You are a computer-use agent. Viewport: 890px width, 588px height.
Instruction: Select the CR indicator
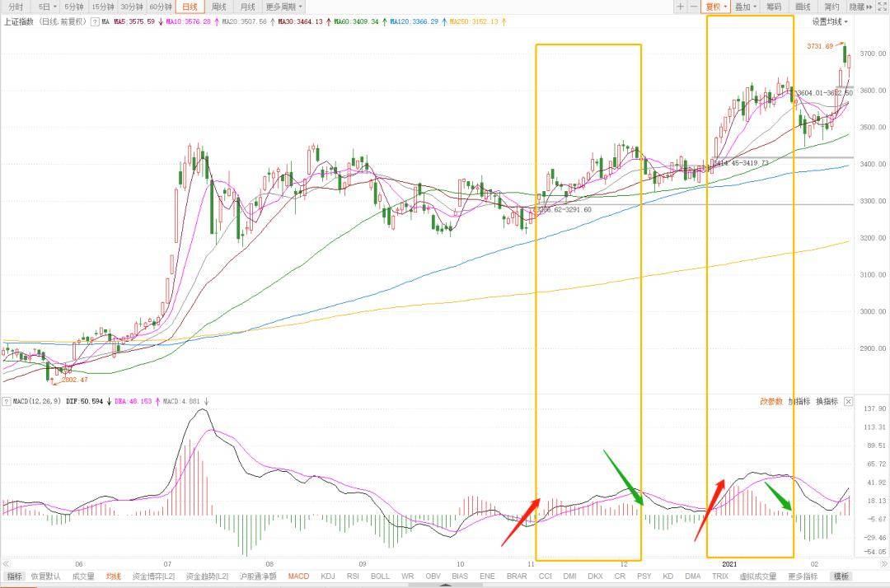pos(620,576)
